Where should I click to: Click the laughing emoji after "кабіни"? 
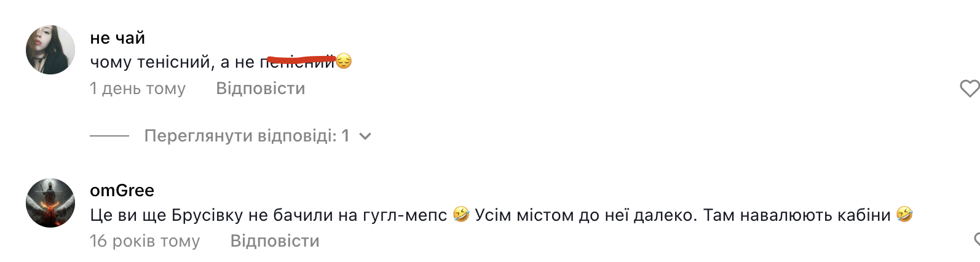point(904,215)
